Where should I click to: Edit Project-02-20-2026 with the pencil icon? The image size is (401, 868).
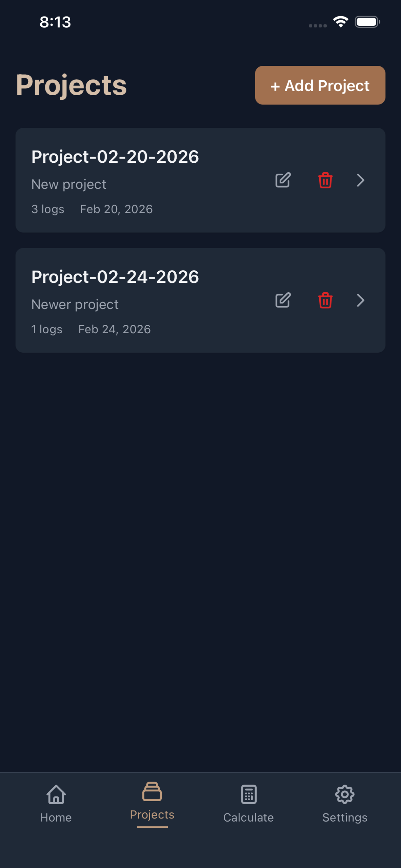point(283,180)
